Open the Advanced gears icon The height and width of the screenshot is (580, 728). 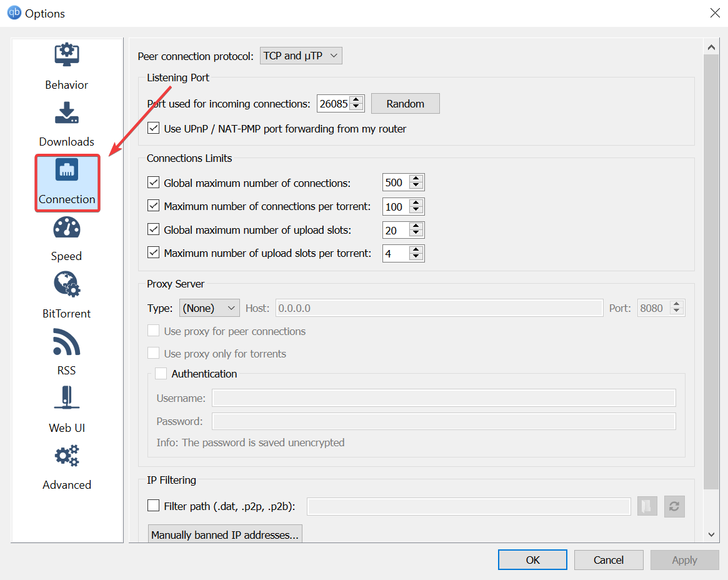(66, 456)
